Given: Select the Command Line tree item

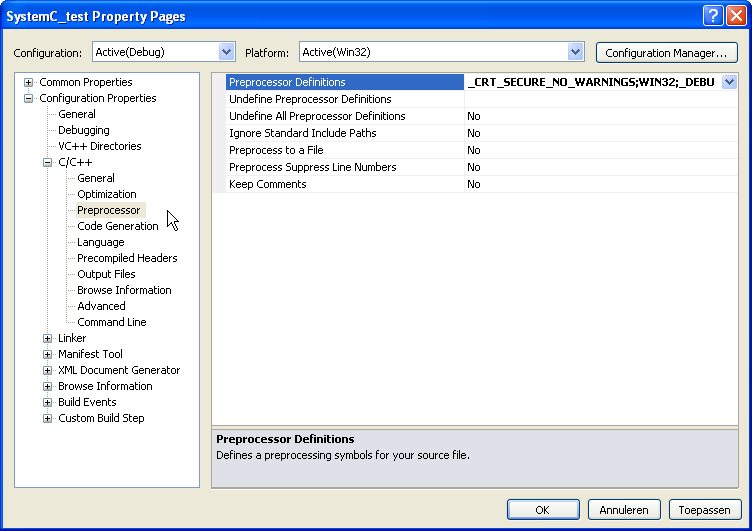Looking at the screenshot, I should click(x=112, y=322).
